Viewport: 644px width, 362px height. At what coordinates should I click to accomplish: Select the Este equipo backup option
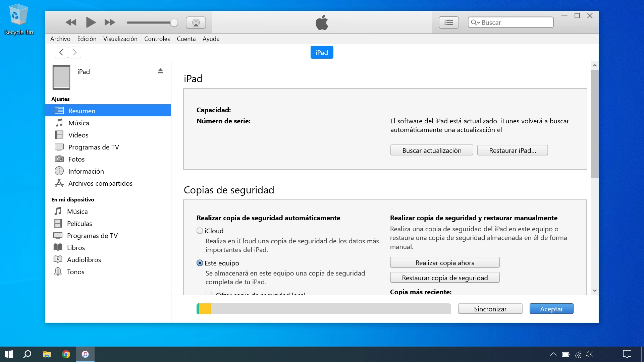(x=200, y=263)
